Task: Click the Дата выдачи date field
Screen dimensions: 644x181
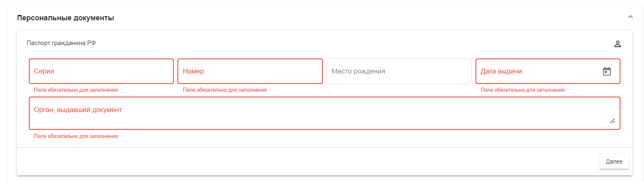Action: [548, 71]
